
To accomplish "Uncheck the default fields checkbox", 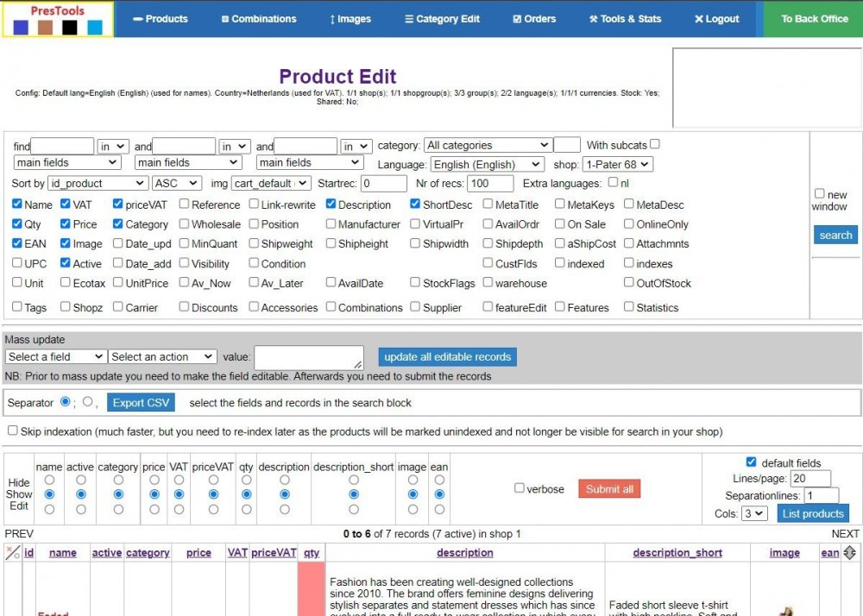I will [752, 462].
